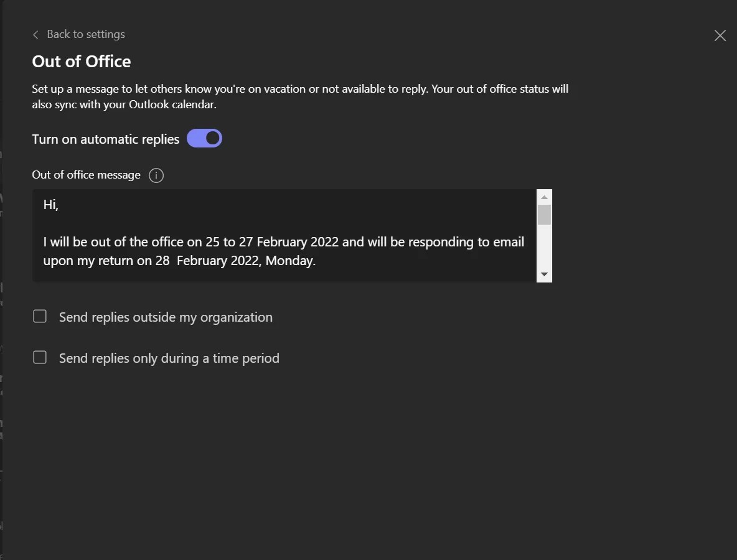This screenshot has width=737, height=560.
Task: Click 'Back to settings' link
Action: point(85,34)
